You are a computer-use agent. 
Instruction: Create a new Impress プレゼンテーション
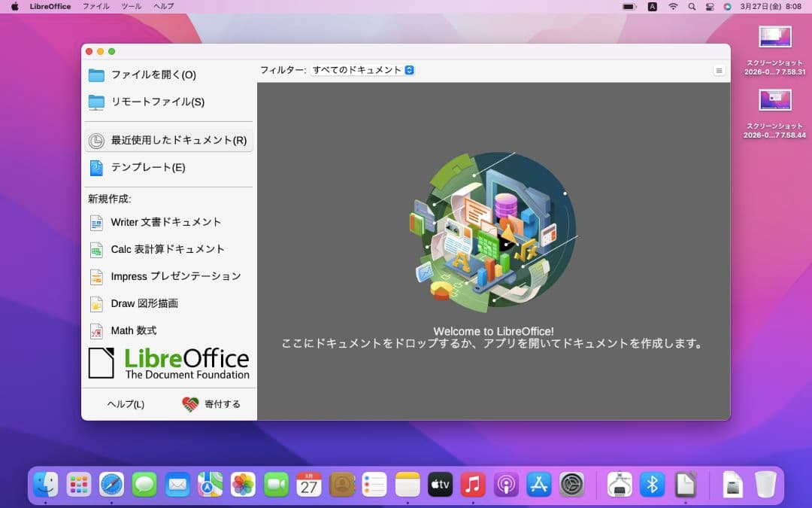coord(169,277)
